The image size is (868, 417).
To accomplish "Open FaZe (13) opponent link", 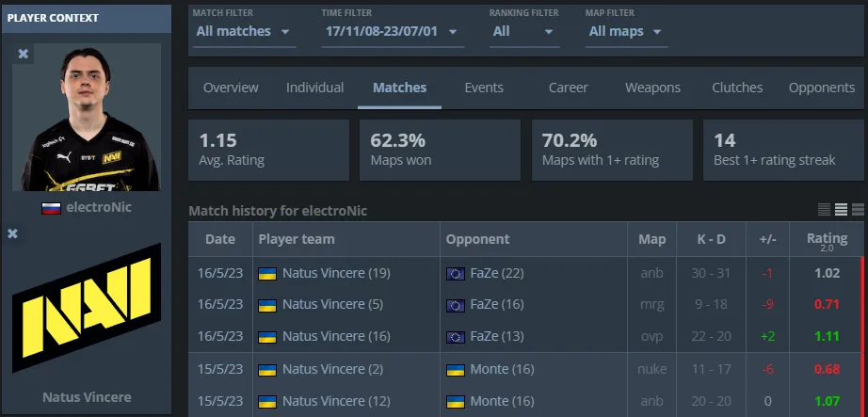I will (497, 336).
